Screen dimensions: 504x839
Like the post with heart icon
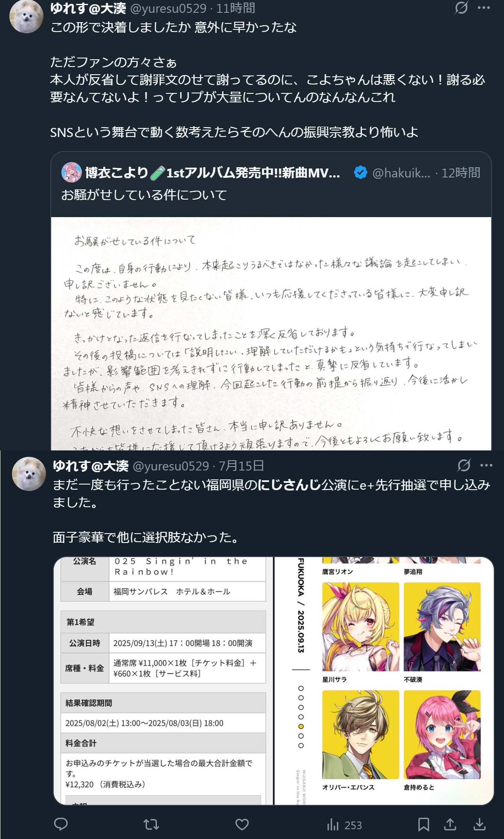click(242, 824)
